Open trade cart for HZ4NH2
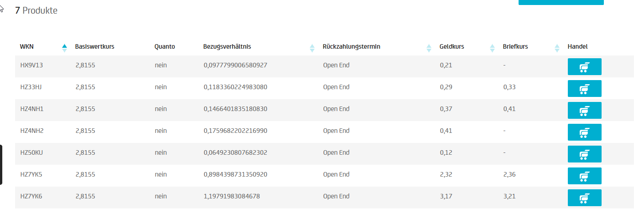 coord(584,132)
